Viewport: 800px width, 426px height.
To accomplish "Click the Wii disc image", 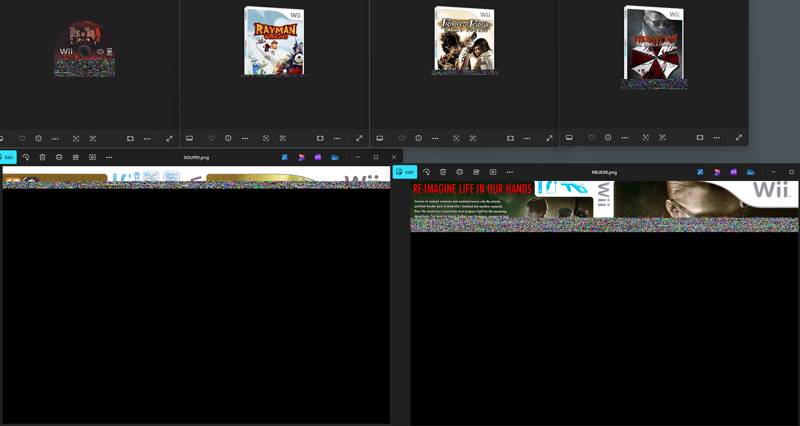I will click(84, 49).
